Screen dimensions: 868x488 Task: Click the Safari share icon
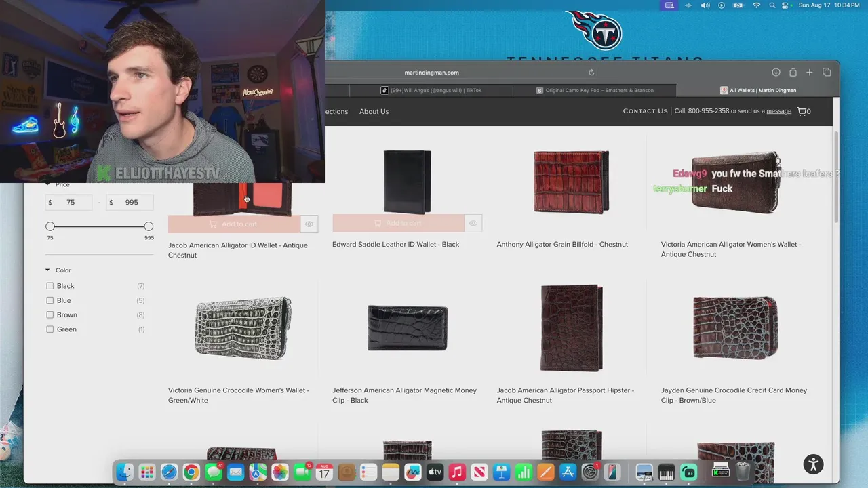793,73
